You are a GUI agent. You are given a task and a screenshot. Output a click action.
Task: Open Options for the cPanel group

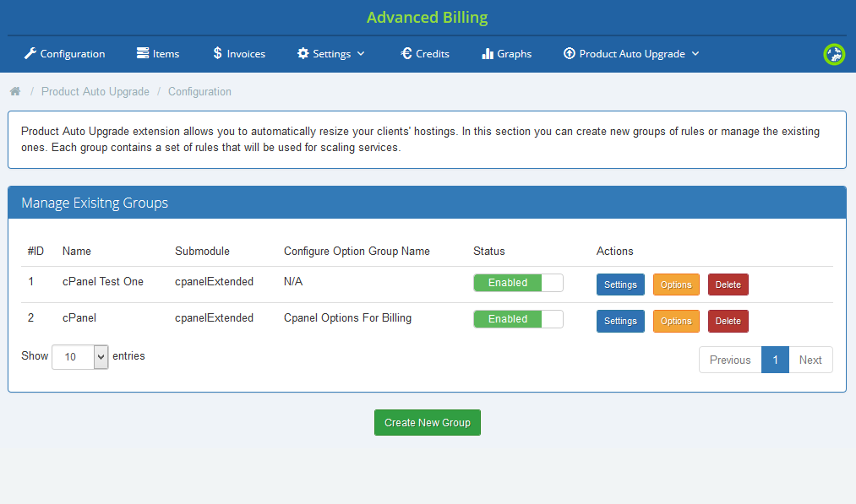click(676, 322)
